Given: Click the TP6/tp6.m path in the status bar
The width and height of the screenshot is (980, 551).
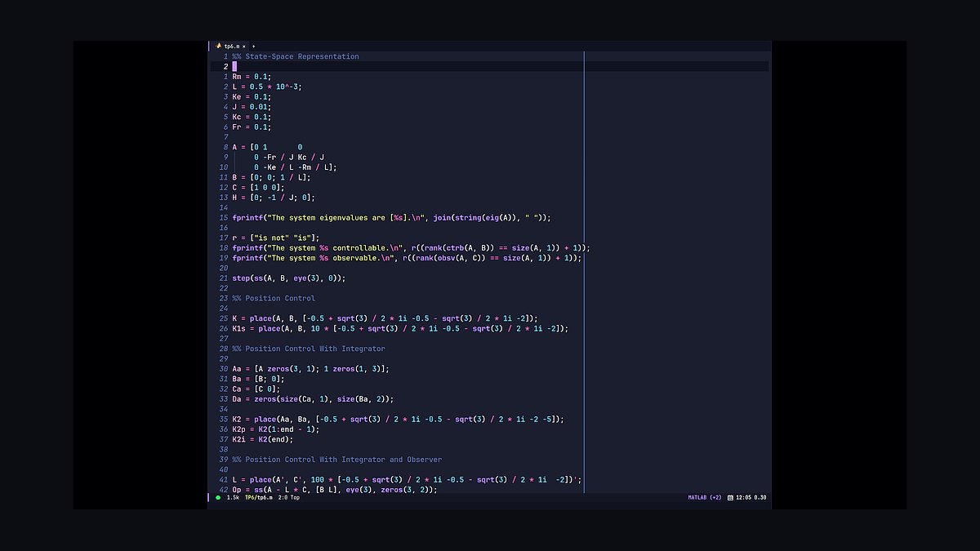Looking at the screenshot, I should 259,497.
